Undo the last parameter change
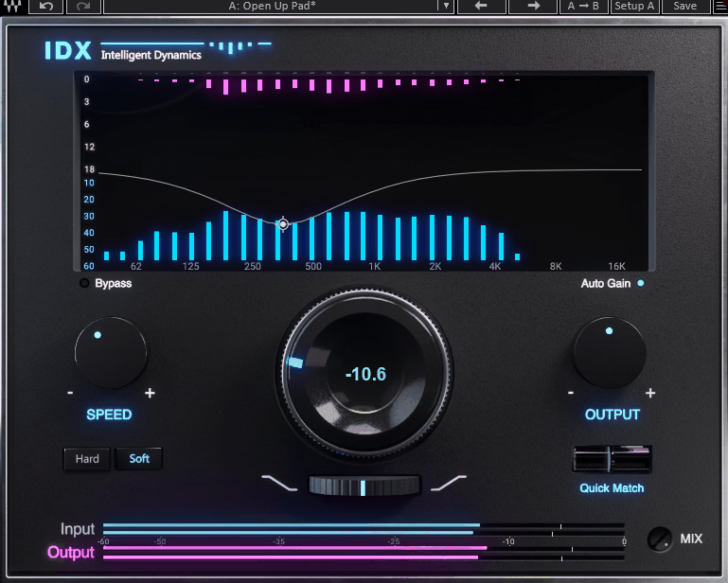 coord(46,6)
